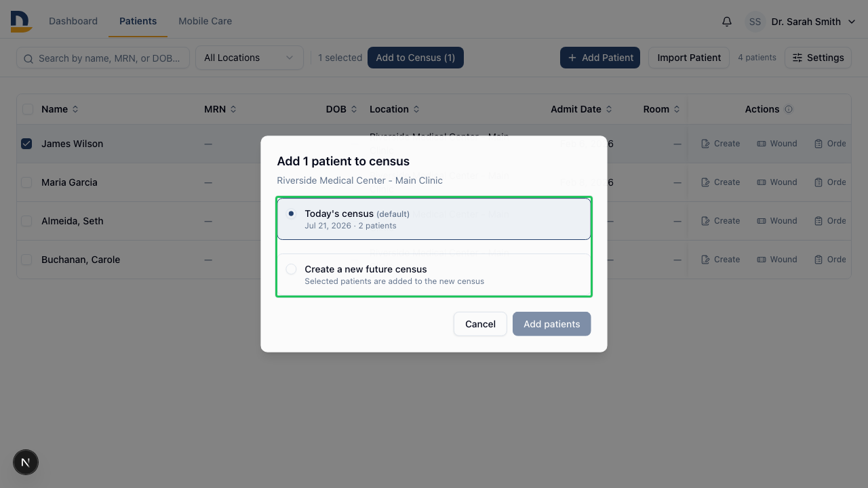868x488 pixels.
Task: Click the notification bell icon
Action: pos(727,22)
